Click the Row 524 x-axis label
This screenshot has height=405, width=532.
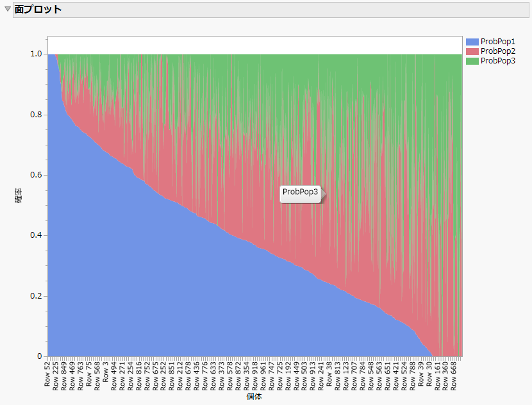[404, 376]
